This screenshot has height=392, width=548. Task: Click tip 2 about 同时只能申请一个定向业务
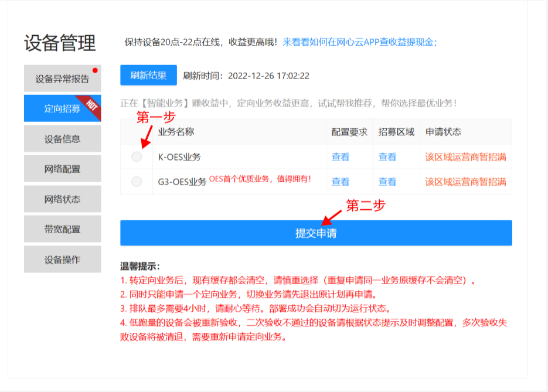click(x=249, y=294)
